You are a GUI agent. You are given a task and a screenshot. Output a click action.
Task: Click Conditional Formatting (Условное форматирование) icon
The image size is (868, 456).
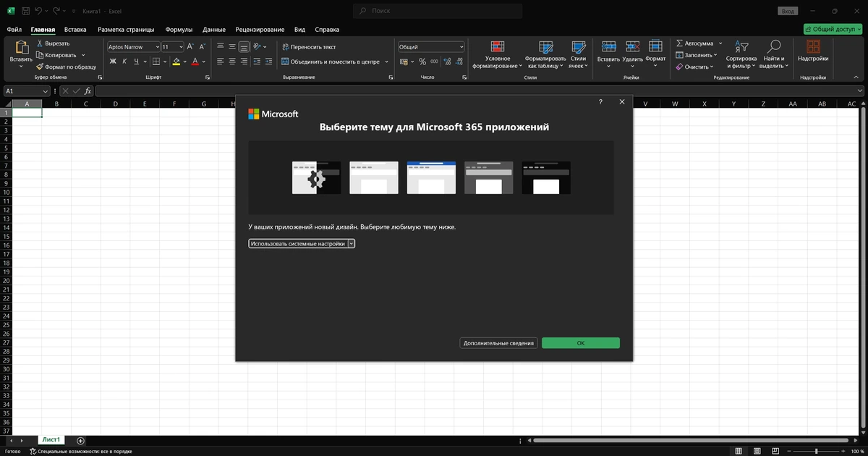pos(497,47)
